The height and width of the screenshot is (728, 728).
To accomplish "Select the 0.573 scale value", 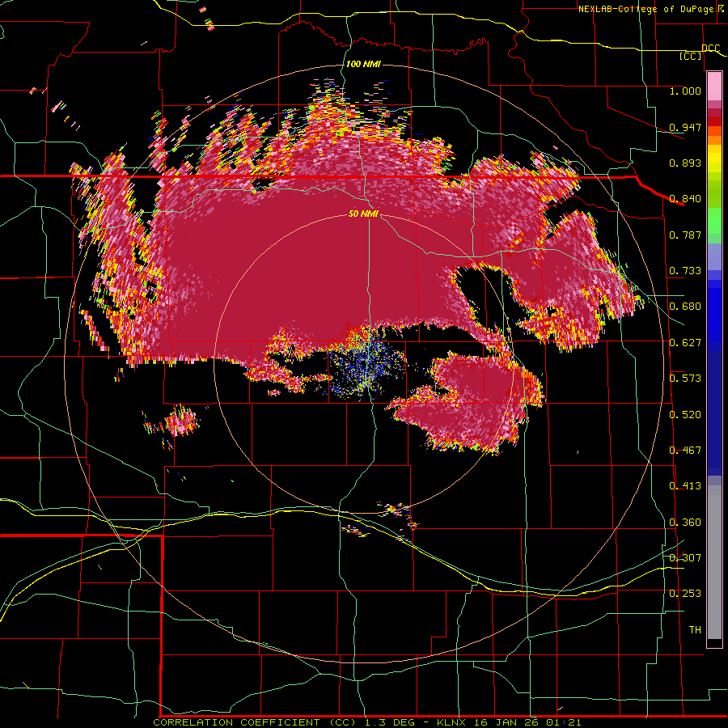I will [x=685, y=379].
